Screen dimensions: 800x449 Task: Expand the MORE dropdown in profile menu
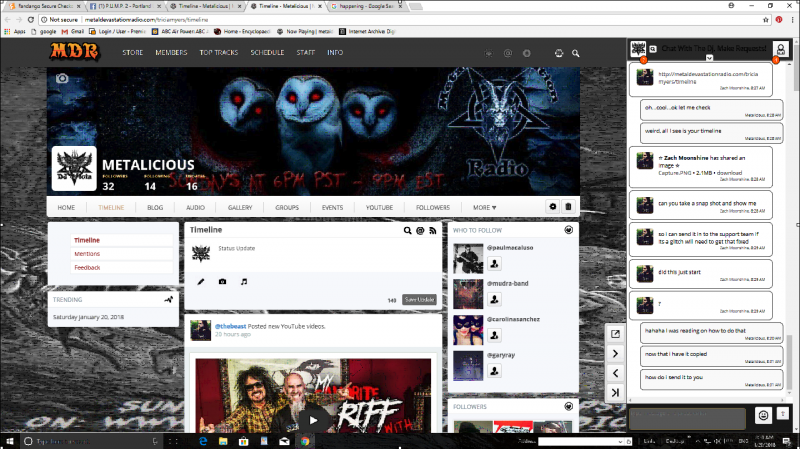(x=484, y=207)
